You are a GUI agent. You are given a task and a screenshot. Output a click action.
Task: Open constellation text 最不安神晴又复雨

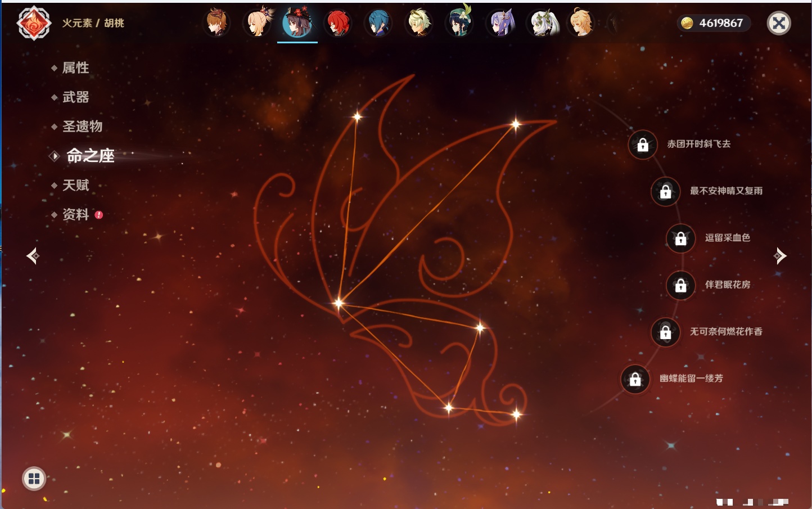(x=727, y=191)
